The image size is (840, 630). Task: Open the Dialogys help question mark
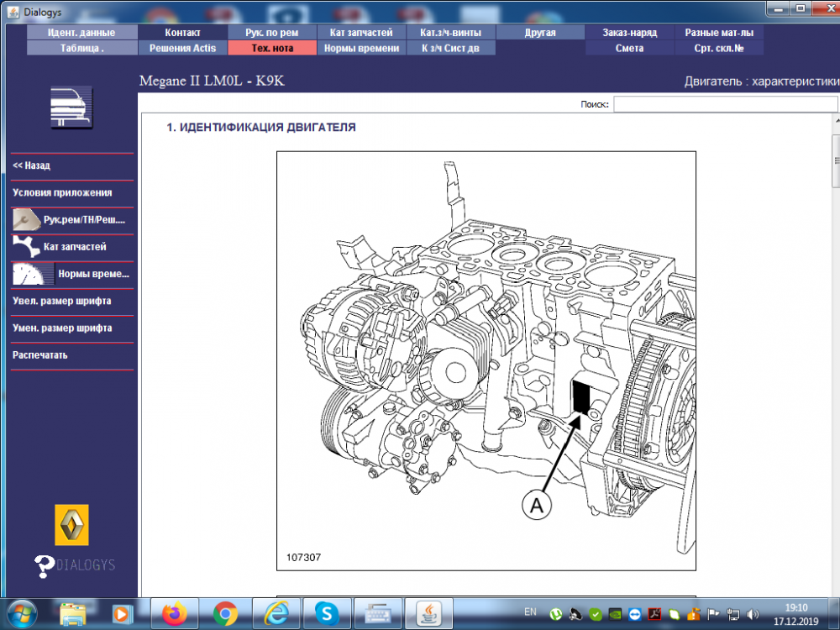click(44, 566)
